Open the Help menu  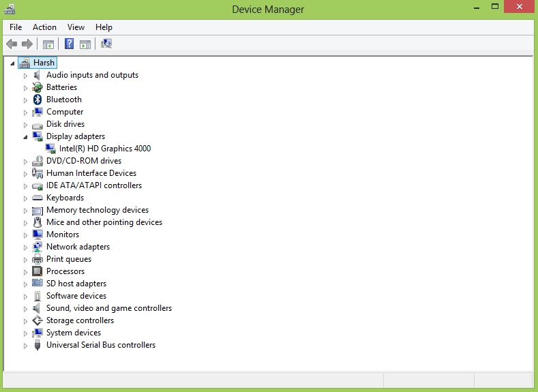[x=104, y=27]
